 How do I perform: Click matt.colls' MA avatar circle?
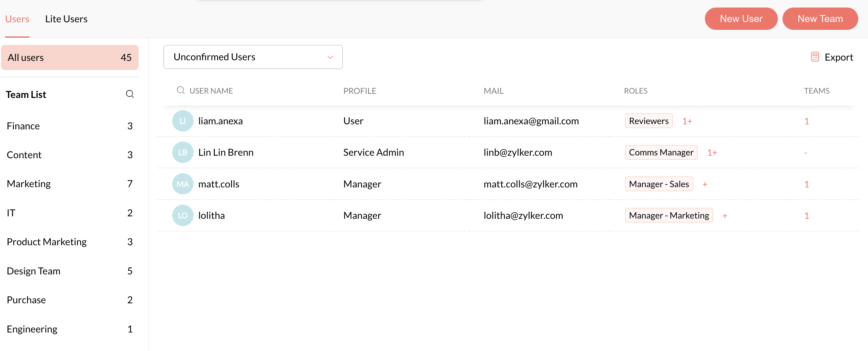(x=182, y=184)
